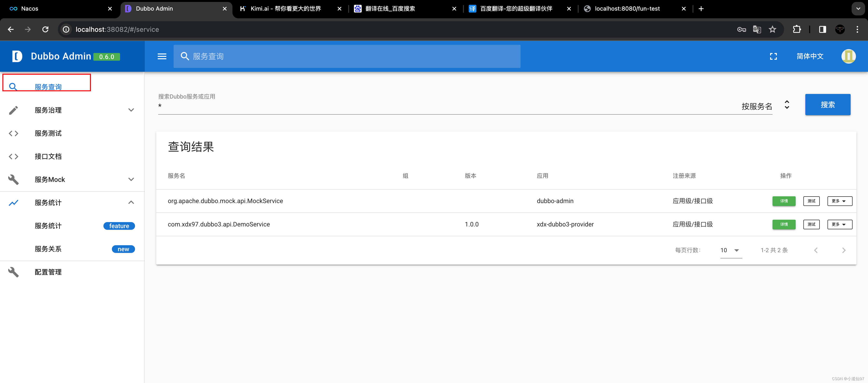Toggle the hamburger navigation menu icon
This screenshot has width=868, height=383.
click(x=162, y=57)
